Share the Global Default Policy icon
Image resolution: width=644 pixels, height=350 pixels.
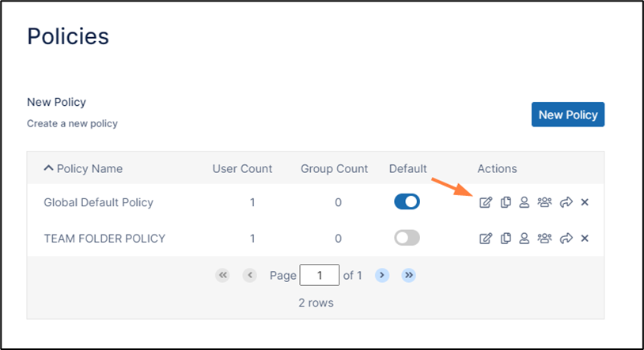(566, 202)
